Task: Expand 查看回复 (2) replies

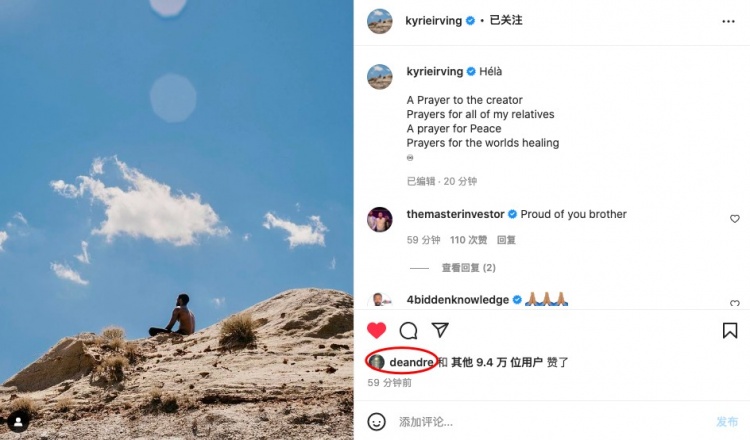Action: (x=468, y=268)
